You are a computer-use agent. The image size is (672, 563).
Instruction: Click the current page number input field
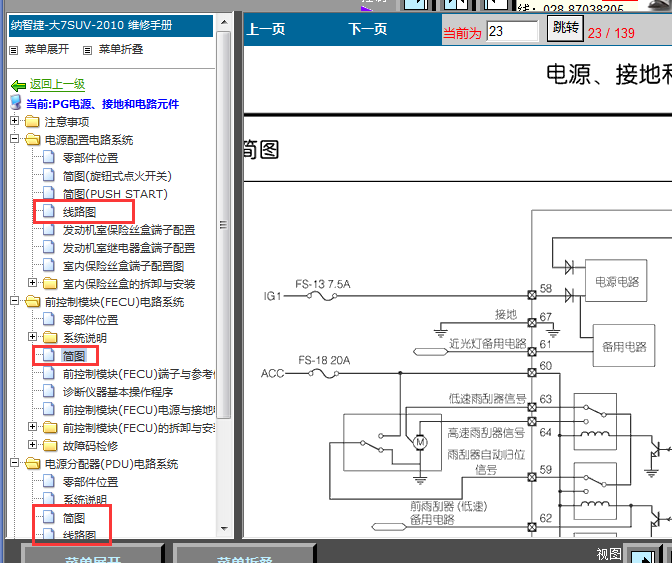point(512,31)
